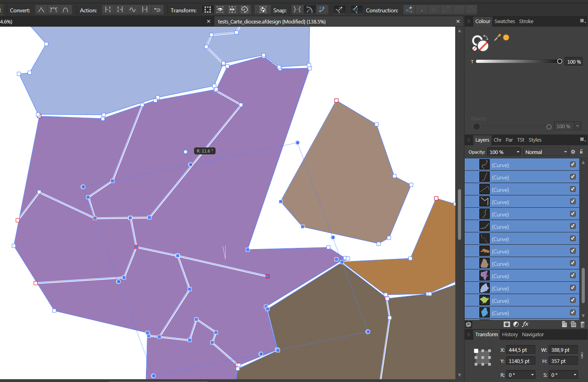Open the Styles tab
This screenshot has height=382, width=588.
[x=535, y=140]
